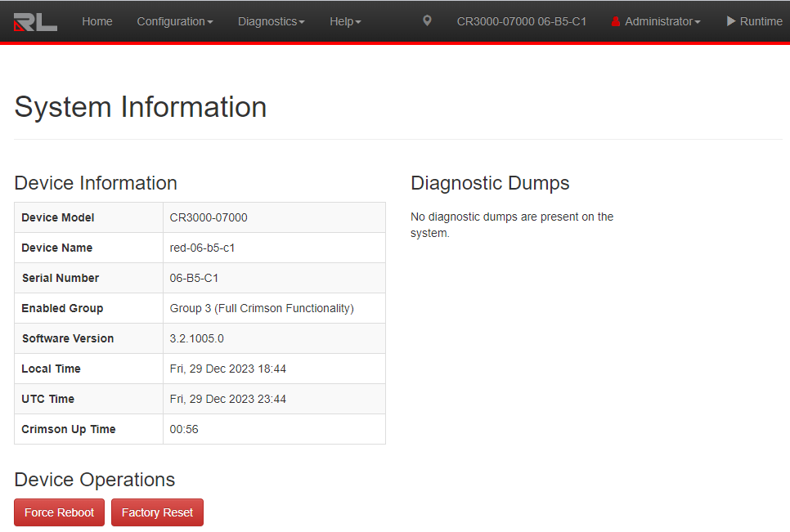790x532 pixels.
Task: Expand the Diagnostics dropdown menu
Action: [x=271, y=21]
